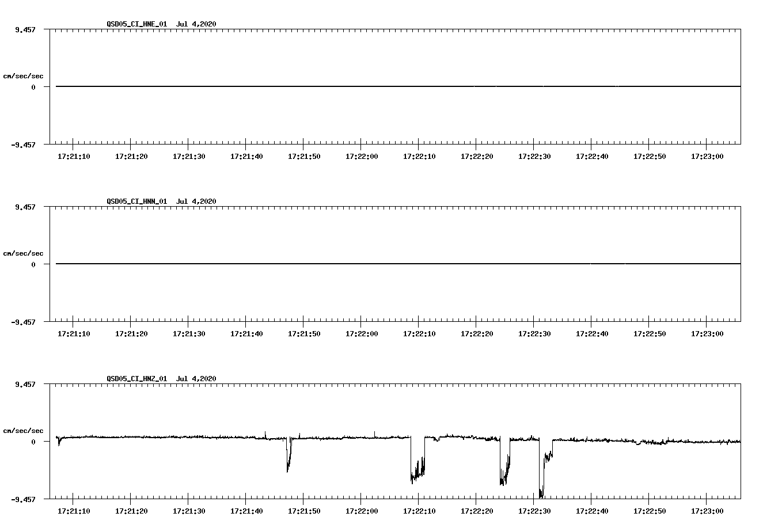This screenshot has height=532, width=782.
Task: Click 17:21:20 label on HNZ plot axis
Action: click(131, 511)
